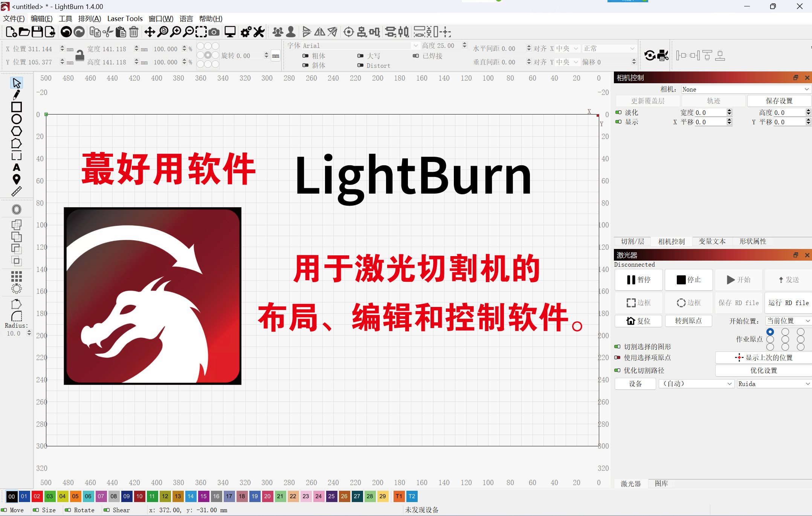Toggle 使用选择项原点 option
The height and width of the screenshot is (516, 812).
pos(617,357)
